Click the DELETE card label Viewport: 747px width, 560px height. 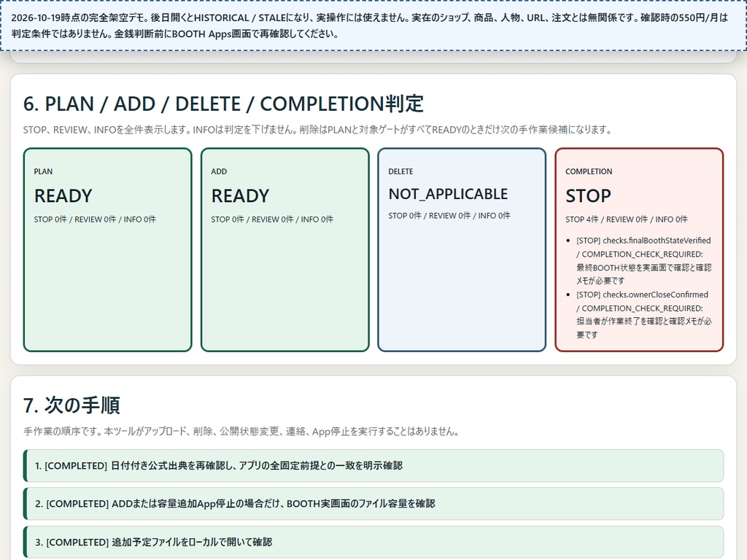400,171
